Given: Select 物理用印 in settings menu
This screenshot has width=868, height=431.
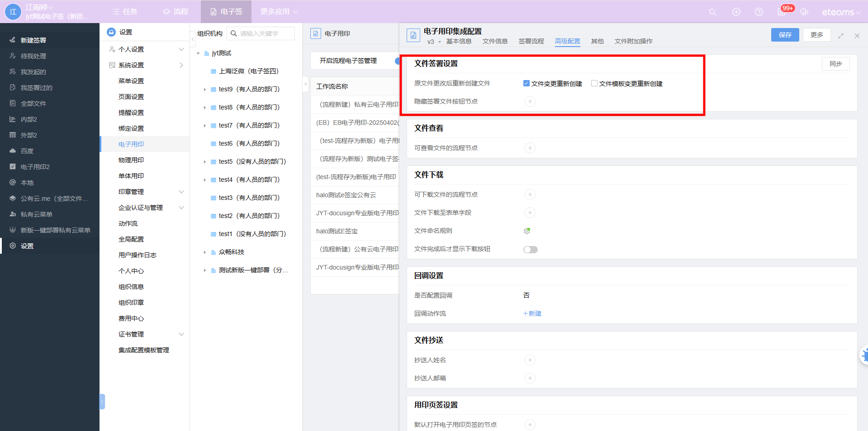Looking at the screenshot, I should 131,160.
